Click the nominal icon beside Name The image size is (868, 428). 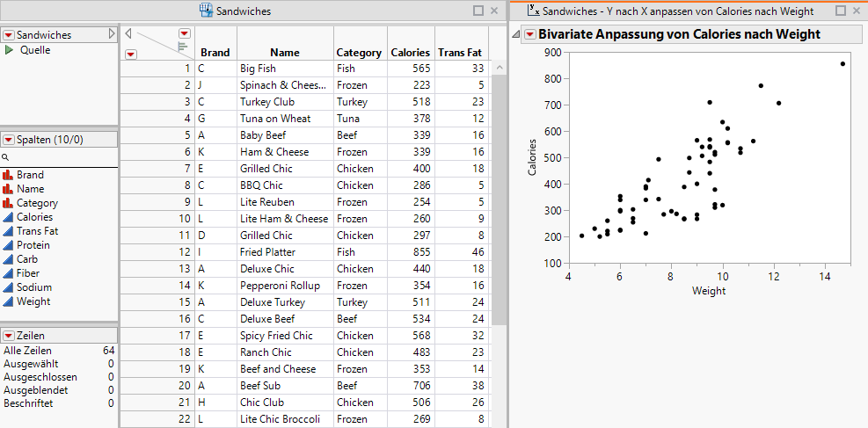click(x=8, y=189)
